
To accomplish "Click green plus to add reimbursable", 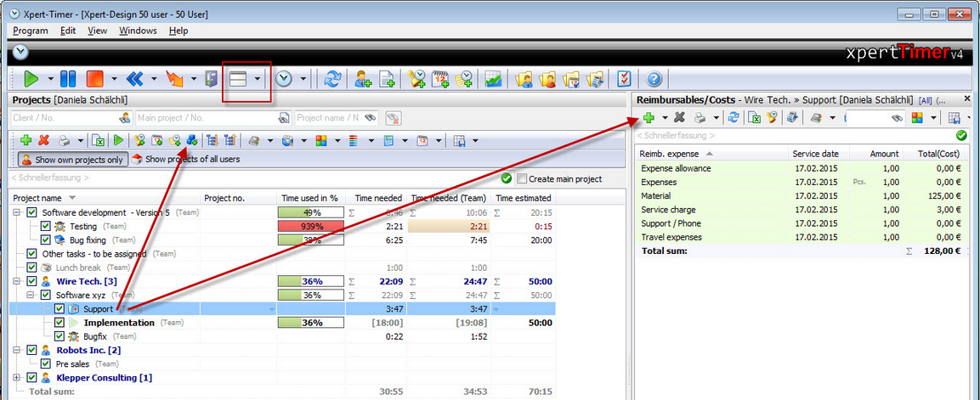I will 649,116.
